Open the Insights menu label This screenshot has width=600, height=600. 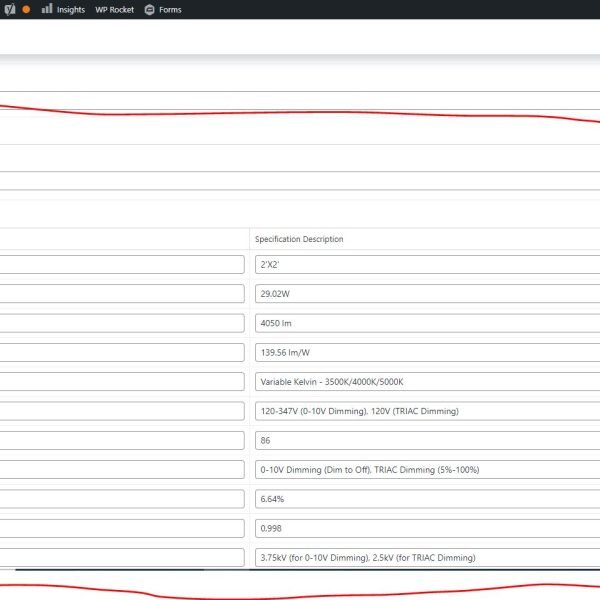71,9
